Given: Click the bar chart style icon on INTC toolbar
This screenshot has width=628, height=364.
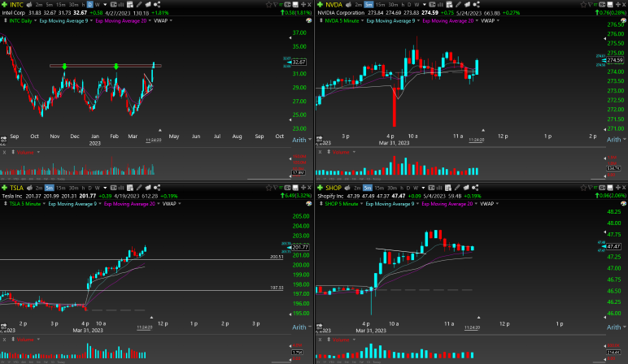Looking at the screenshot, I should tap(121, 4).
